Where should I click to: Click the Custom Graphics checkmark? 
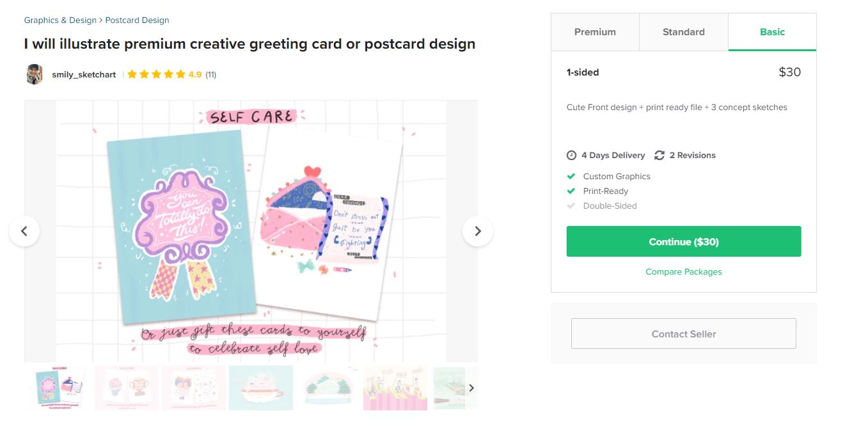[571, 177]
